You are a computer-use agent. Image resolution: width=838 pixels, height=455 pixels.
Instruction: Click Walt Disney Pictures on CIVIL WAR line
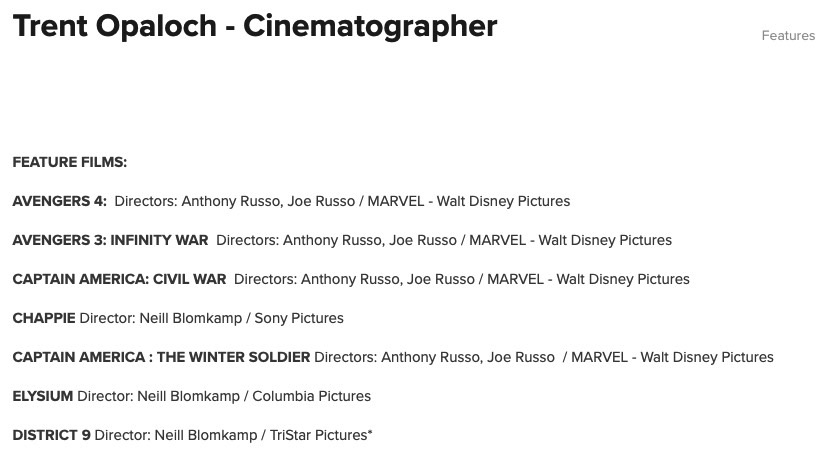(623, 280)
